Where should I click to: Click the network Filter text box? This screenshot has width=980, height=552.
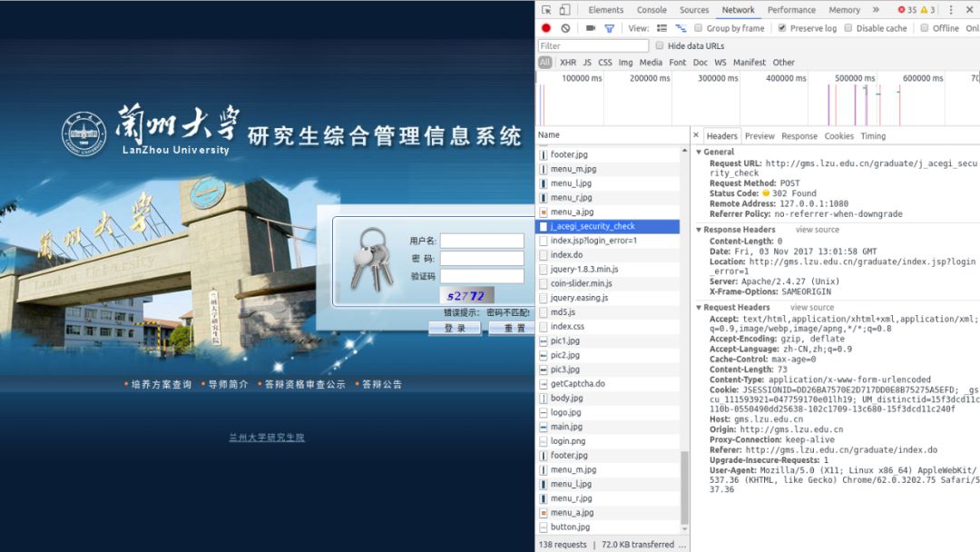tap(593, 45)
